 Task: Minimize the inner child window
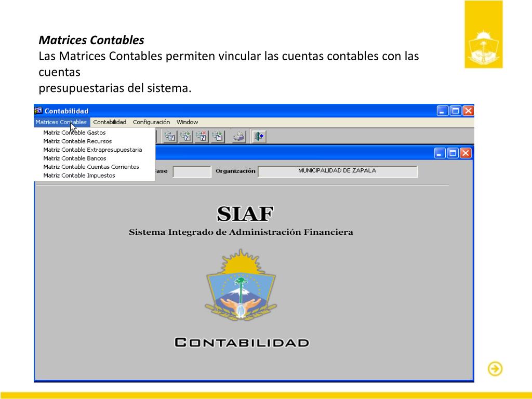(440, 153)
